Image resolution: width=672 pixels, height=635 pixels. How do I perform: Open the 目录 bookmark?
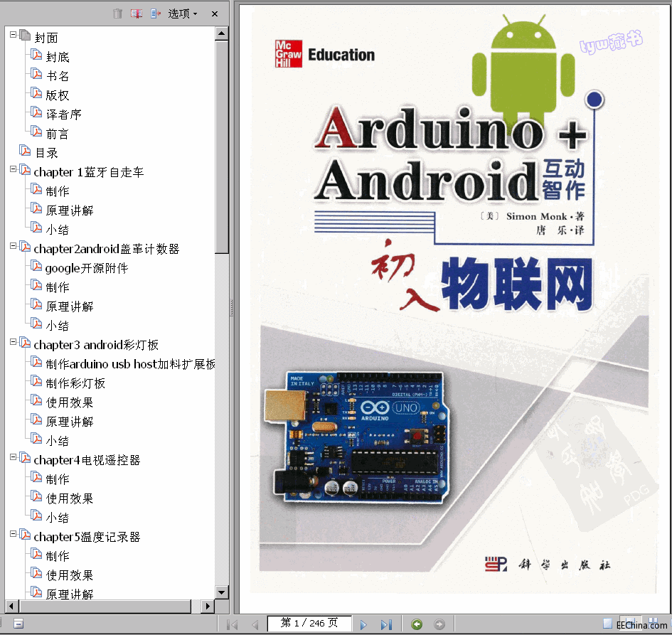46,153
